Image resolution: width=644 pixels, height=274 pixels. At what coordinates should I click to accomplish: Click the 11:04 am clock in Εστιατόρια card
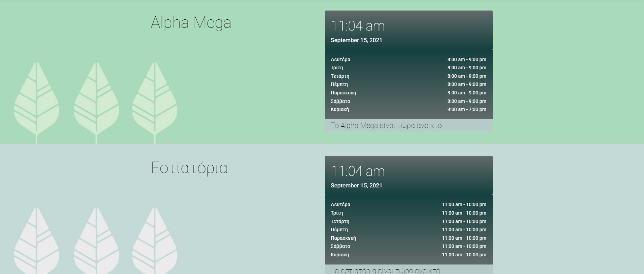point(358,171)
